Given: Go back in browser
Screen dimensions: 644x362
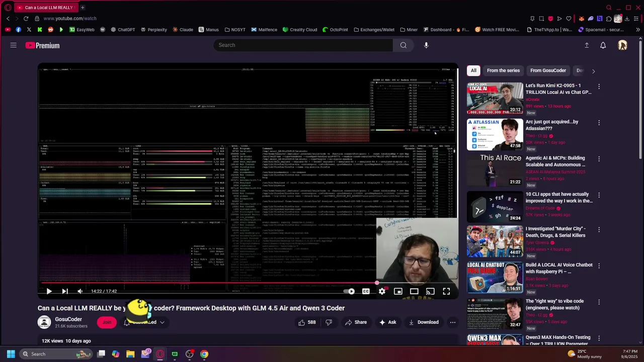Looking at the screenshot, I should (x=8, y=19).
